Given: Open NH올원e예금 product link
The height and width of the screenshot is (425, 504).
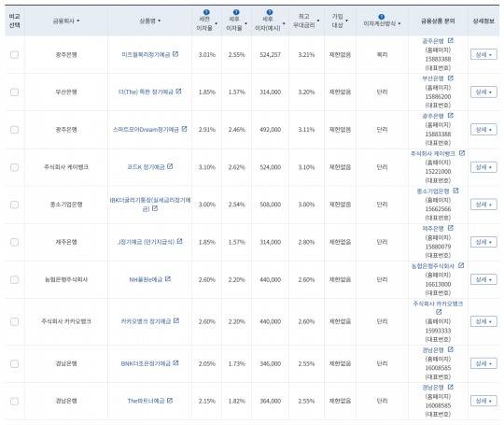Looking at the screenshot, I should tap(146, 279).
